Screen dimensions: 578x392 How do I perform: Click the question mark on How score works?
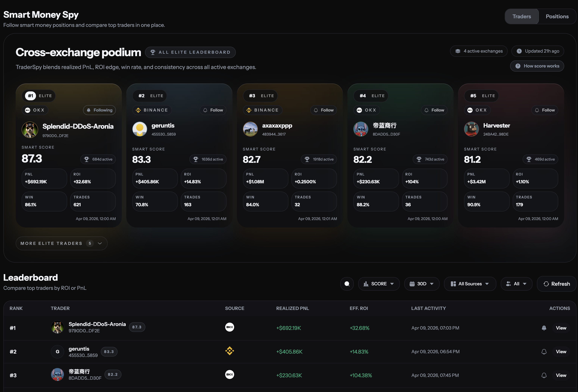click(518, 66)
